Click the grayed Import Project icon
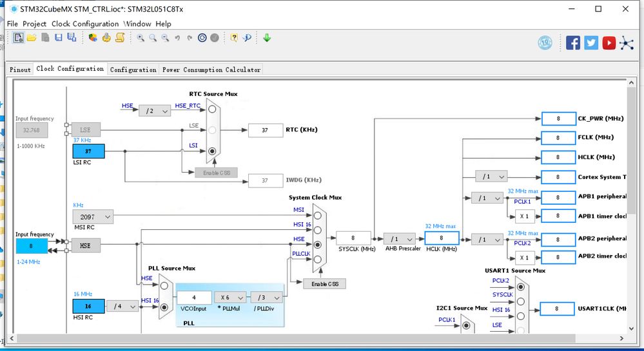 tap(45, 38)
